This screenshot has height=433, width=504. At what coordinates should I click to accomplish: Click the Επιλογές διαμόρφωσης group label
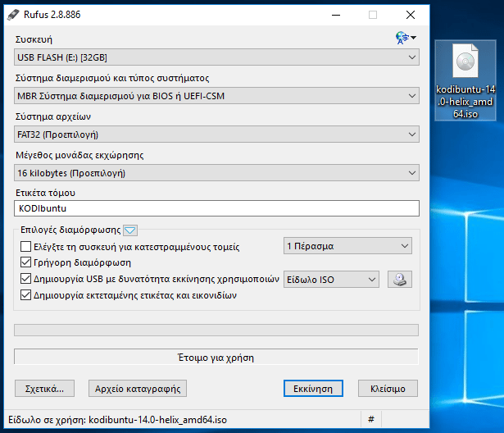70,230
